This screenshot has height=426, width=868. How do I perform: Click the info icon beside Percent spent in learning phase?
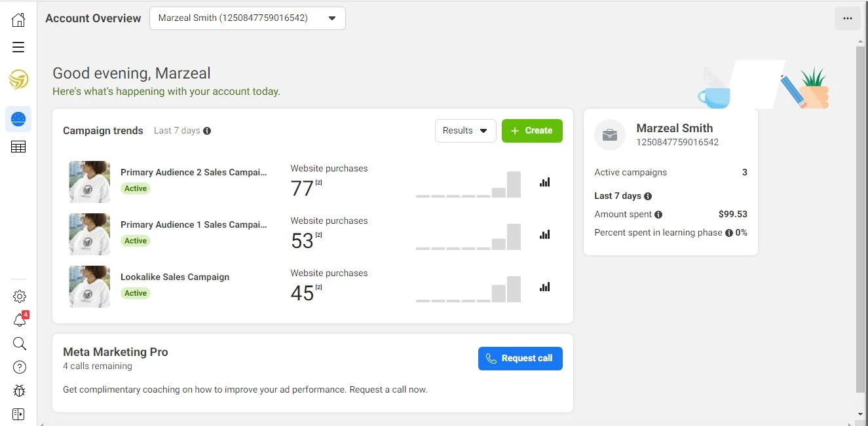(729, 233)
